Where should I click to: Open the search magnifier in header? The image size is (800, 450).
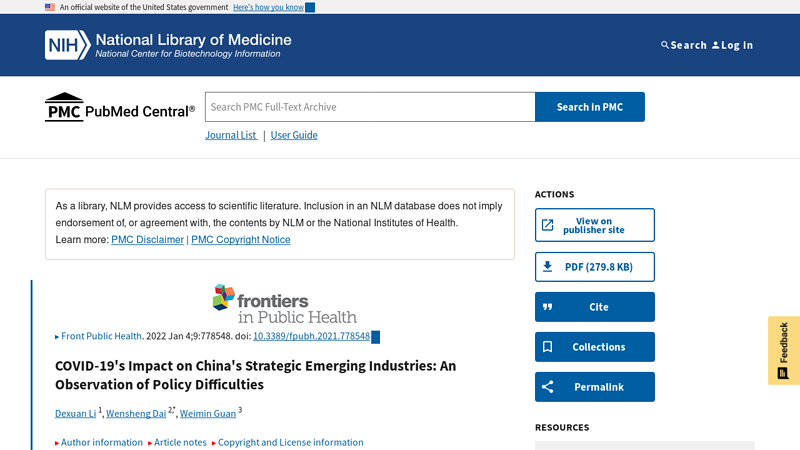click(666, 45)
